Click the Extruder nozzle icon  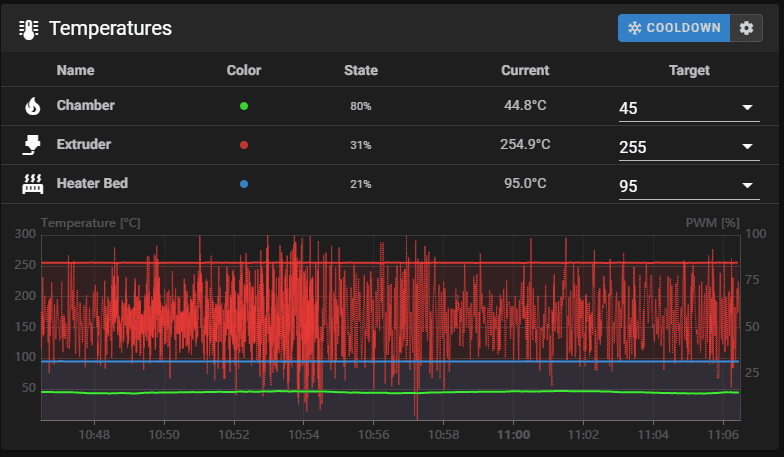point(32,144)
